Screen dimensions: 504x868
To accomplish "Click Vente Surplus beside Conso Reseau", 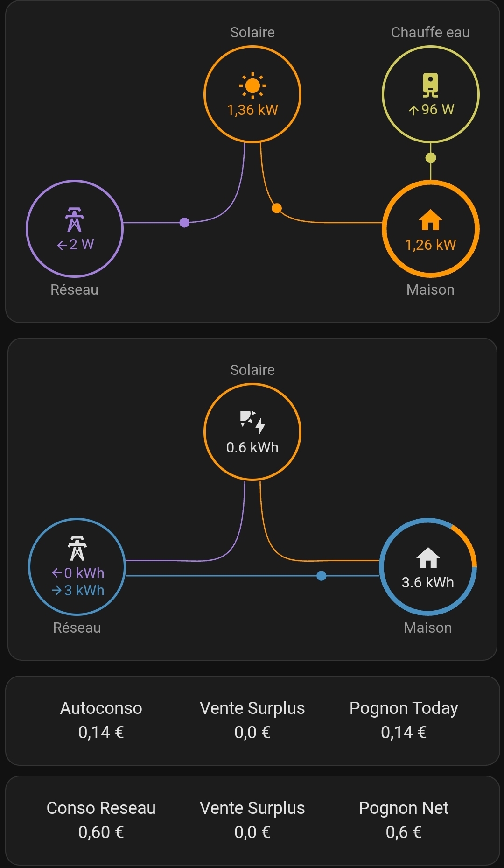I will (x=252, y=820).
